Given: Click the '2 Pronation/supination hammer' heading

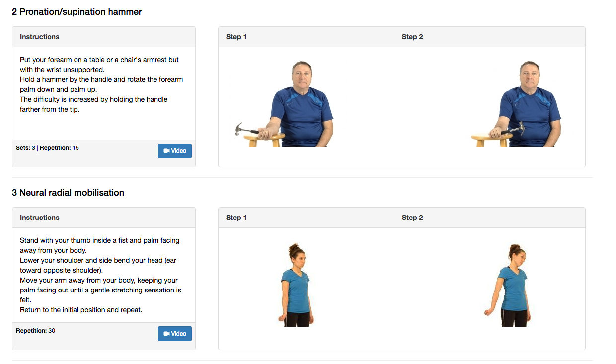Looking at the screenshot, I should tap(77, 12).
